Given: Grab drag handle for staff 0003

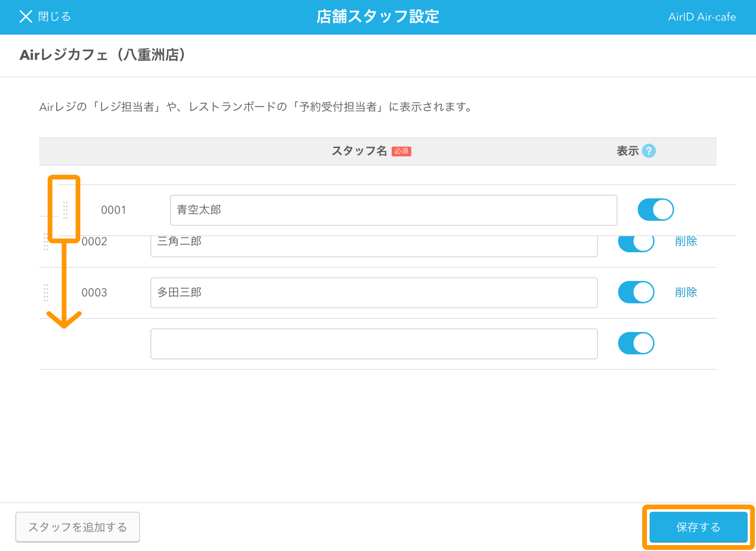Looking at the screenshot, I should 46,293.
